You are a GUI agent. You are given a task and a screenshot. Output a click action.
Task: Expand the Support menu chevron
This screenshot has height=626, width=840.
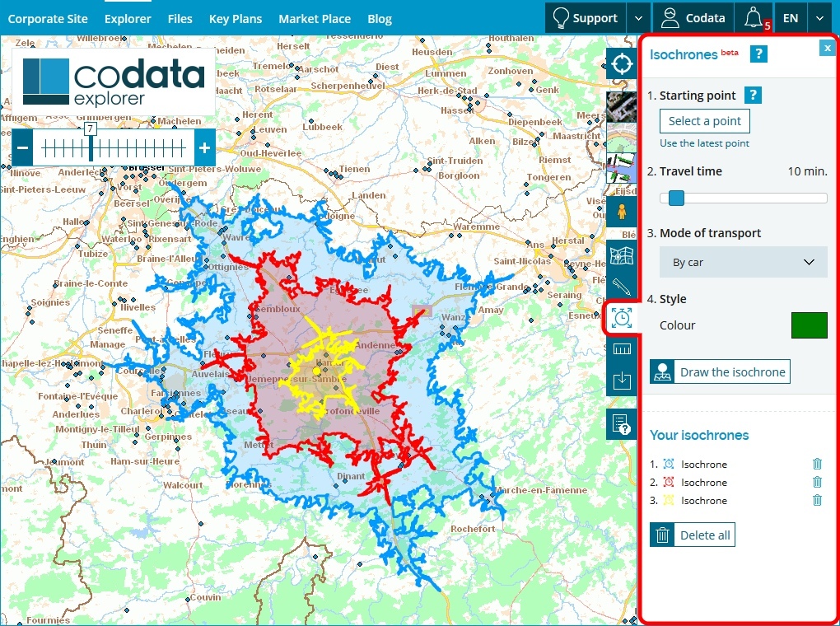tap(638, 17)
